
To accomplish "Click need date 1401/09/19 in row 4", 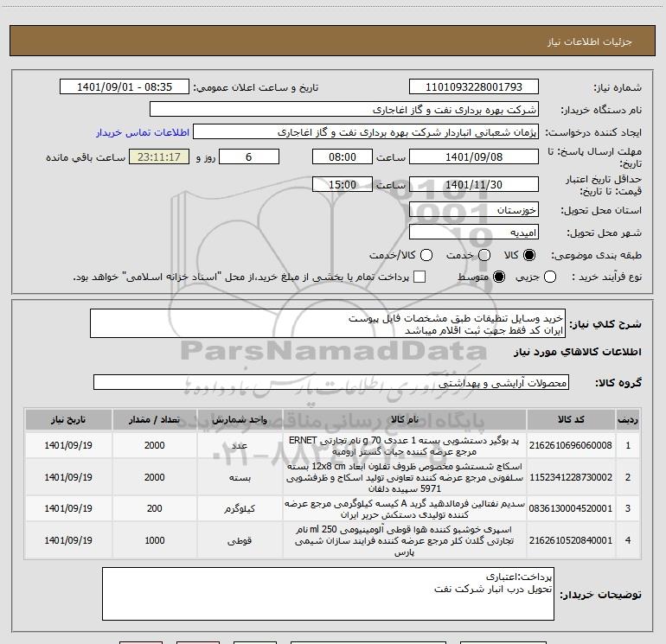I will [x=68, y=540].
